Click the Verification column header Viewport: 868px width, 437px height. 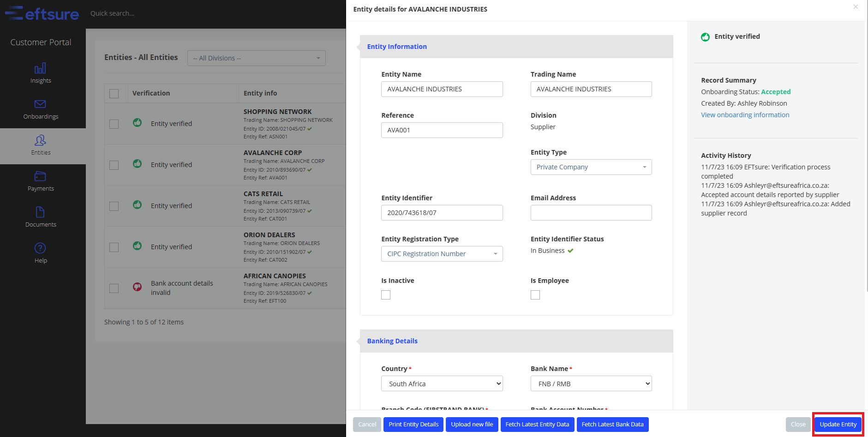[x=151, y=93]
